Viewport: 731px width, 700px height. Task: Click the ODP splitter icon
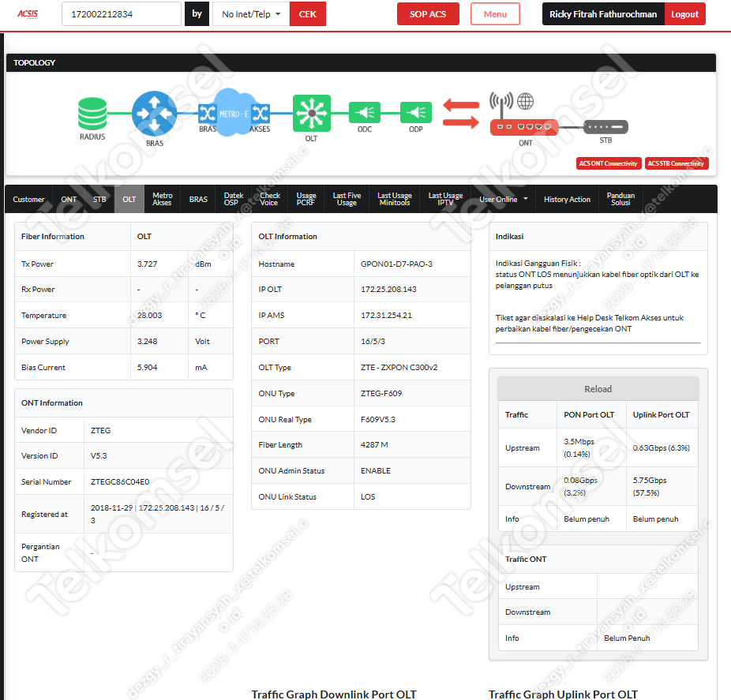tap(416, 112)
